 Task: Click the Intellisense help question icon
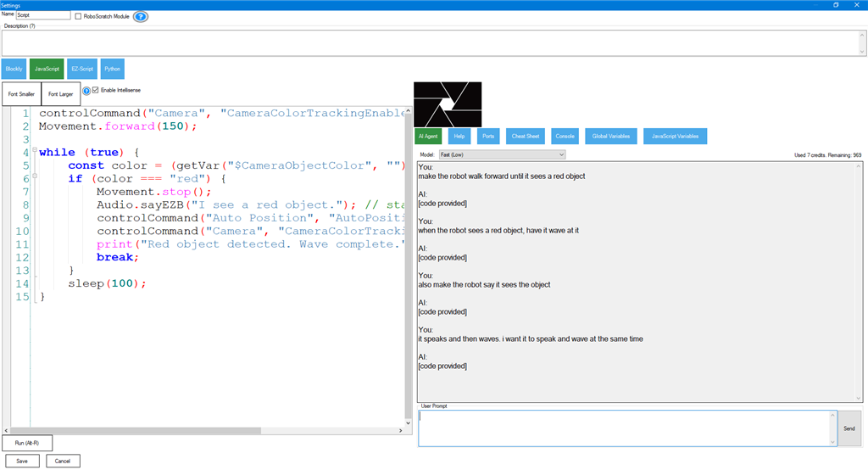click(86, 90)
